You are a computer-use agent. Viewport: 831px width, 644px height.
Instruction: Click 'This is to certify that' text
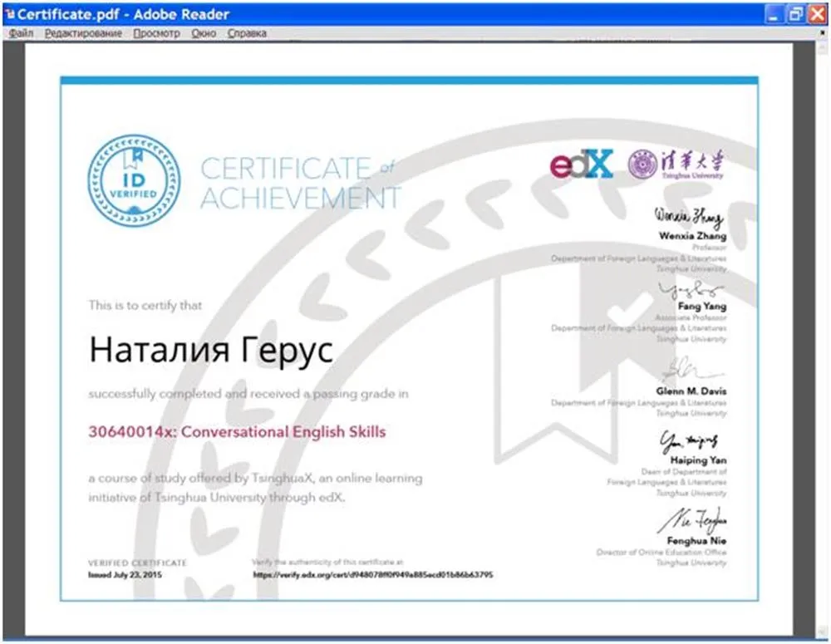(x=145, y=305)
